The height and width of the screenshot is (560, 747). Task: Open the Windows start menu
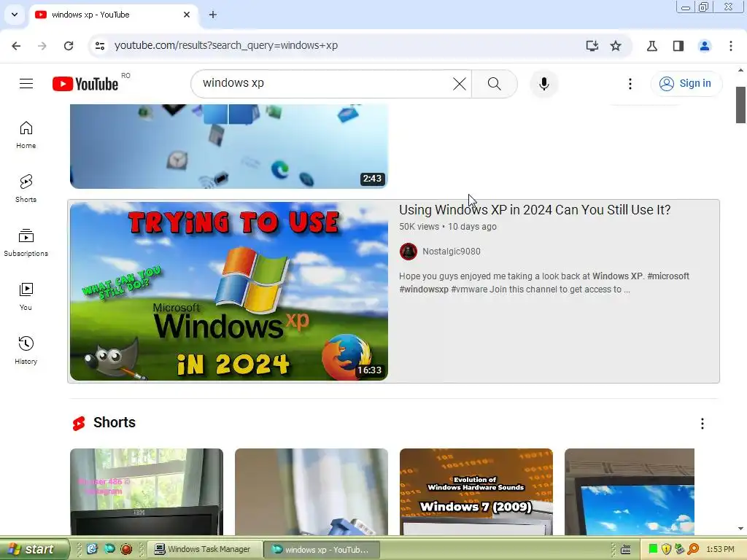[x=34, y=549]
